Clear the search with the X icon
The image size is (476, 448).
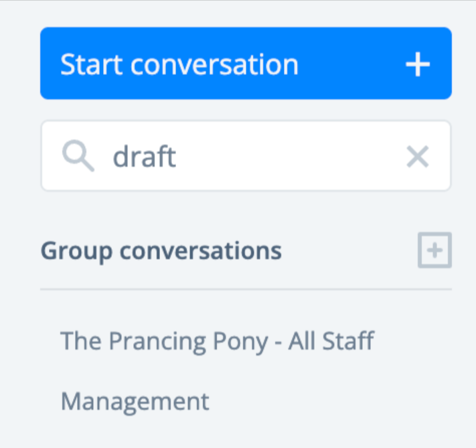418,157
